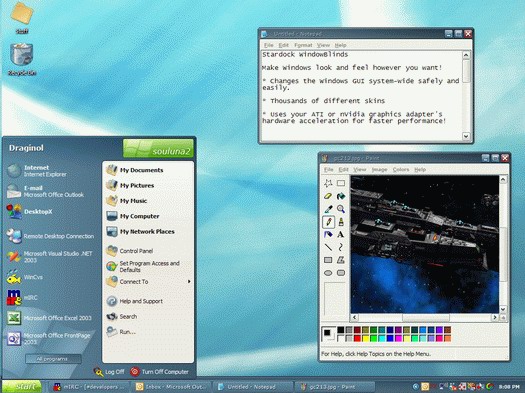
Task: Switch to Inbox Microsoft Outlook taskbar button
Action: [172, 387]
